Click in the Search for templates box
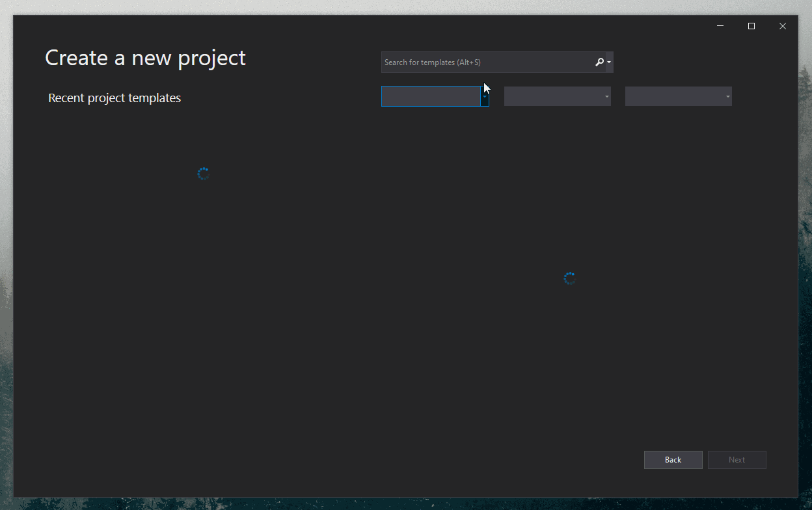Image resolution: width=812 pixels, height=510 pixels. [485, 62]
